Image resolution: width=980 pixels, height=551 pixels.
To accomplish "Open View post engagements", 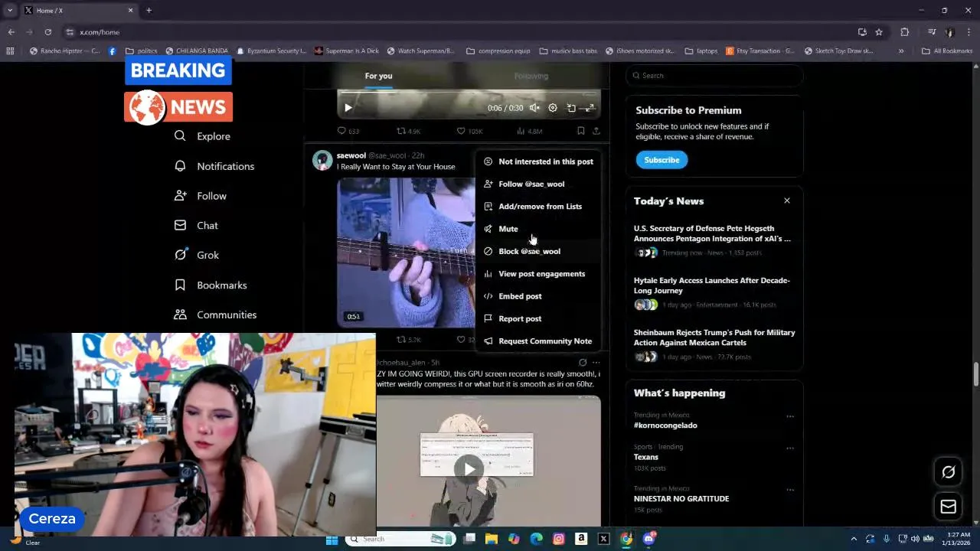I will [537, 274].
